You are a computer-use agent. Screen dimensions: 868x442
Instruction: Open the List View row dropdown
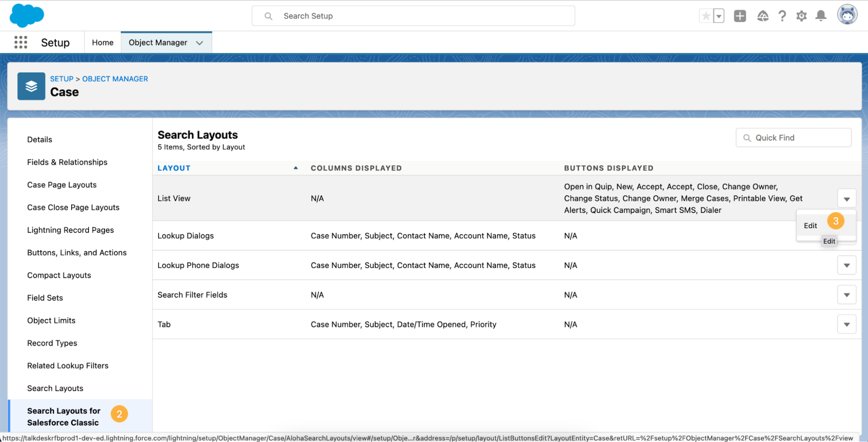(x=846, y=199)
